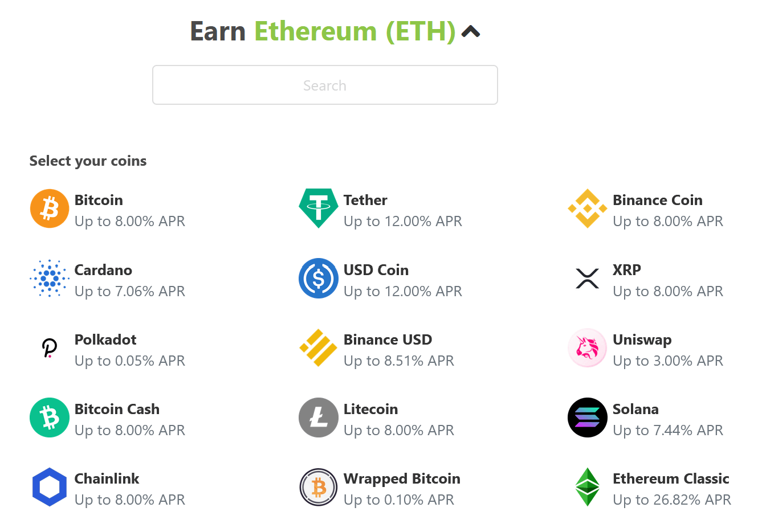Click the XRP logo
This screenshot has height=532, width=766.
588,279
